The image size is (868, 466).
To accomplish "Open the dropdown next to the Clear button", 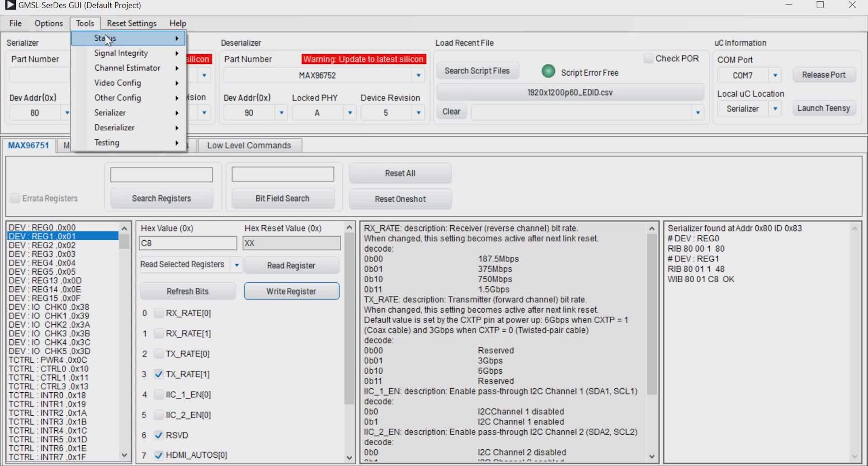I will pos(698,112).
